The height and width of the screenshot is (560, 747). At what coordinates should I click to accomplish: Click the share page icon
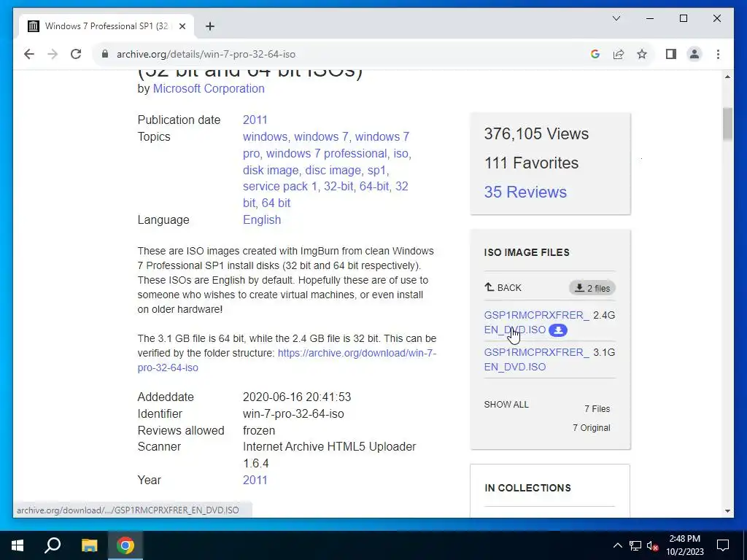click(619, 54)
